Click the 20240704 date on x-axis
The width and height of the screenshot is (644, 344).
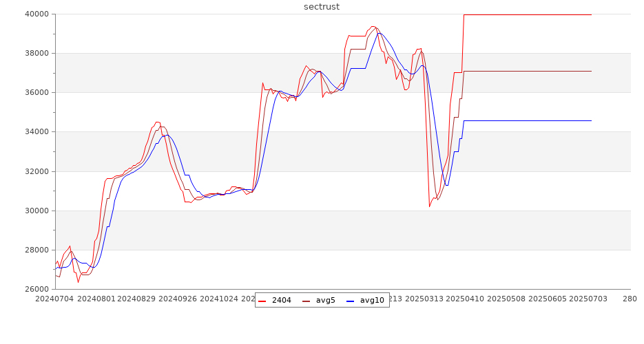click(x=55, y=299)
